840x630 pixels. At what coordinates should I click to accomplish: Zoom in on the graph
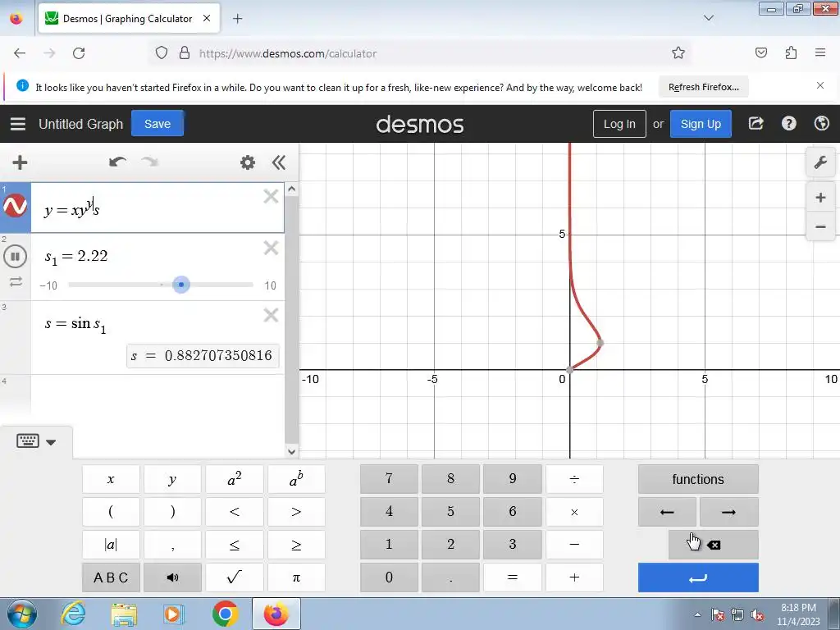(820, 198)
